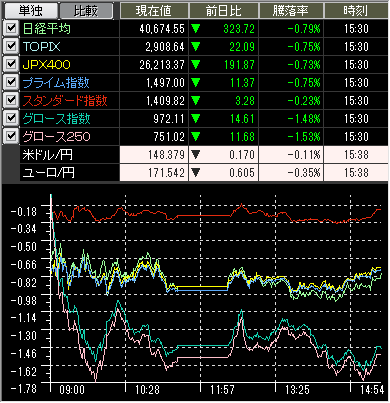Click the 前日比 column header
Viewport: 390px width, 403px height.
(x=223, y=11)
